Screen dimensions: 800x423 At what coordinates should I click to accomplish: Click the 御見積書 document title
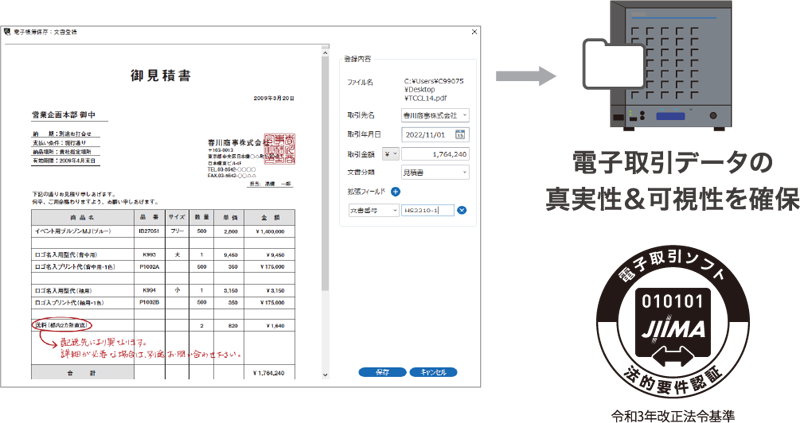pos(160,76)
